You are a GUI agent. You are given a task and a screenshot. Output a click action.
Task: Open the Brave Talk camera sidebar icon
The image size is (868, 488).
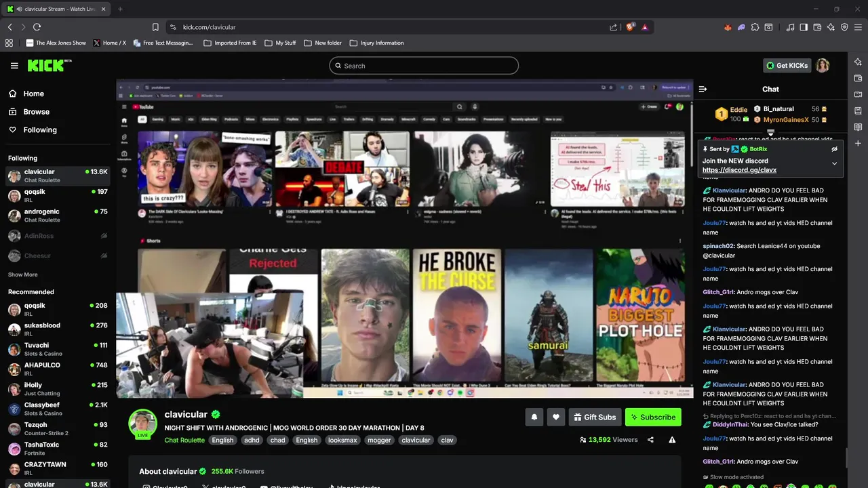(858, 94)
